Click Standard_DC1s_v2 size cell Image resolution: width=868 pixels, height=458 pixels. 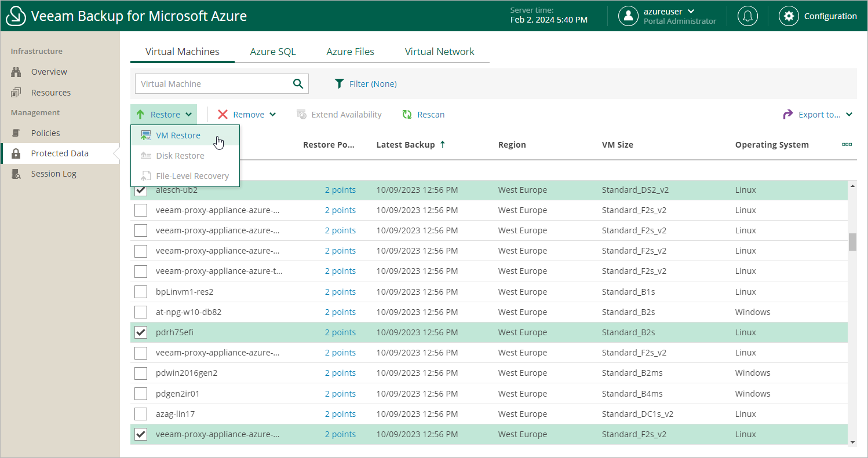point(637,414)
